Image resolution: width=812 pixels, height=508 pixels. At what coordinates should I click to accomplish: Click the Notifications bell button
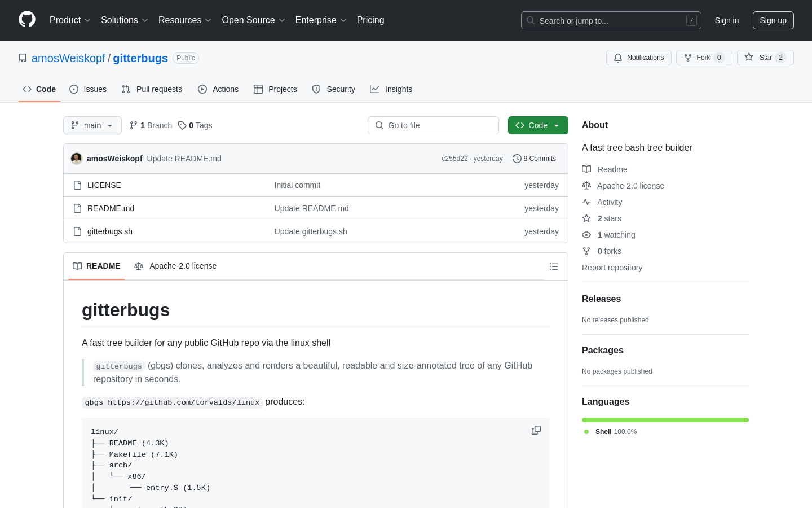(x=639, y=58)
